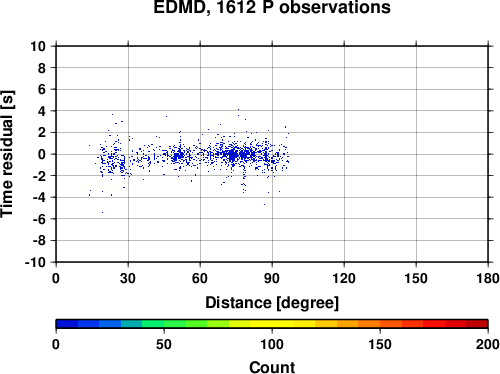The width and height of the screenshot is (500, 374).
Task: Select the dark red end of colorbar
Action: click(x=477, y=324)
